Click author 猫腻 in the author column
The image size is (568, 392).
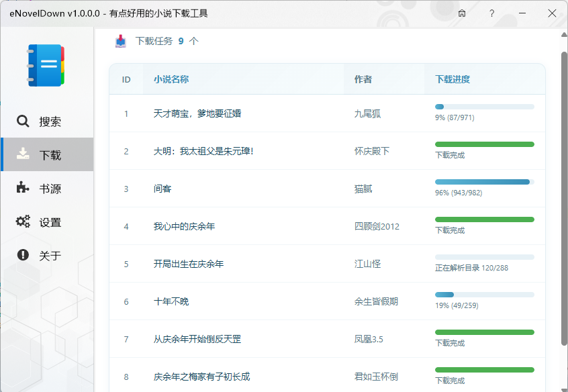(363, 189)
